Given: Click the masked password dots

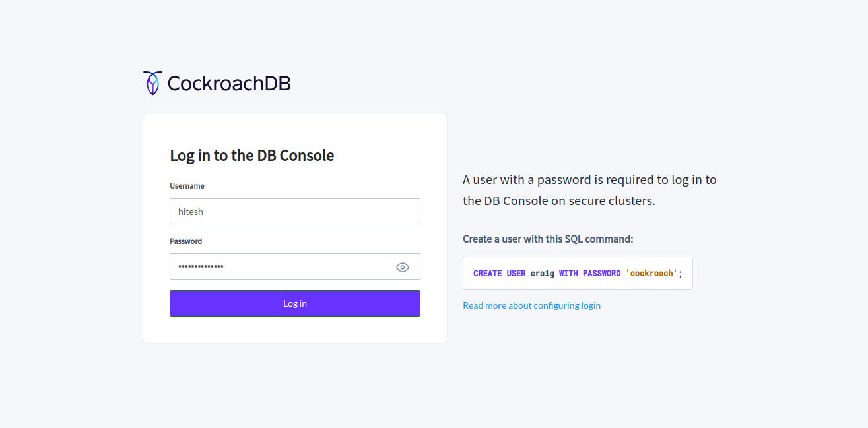Looking at the screenshot, I should click(x=201, y=266).
